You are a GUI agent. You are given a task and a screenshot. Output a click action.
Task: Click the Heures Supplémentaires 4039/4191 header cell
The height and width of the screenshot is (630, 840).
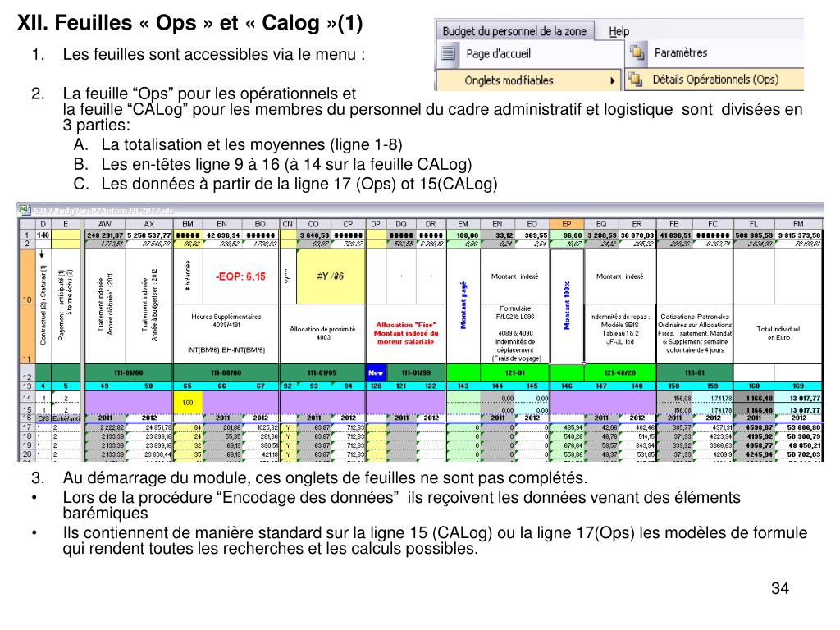pyautogui.click(x=226, y=333)
